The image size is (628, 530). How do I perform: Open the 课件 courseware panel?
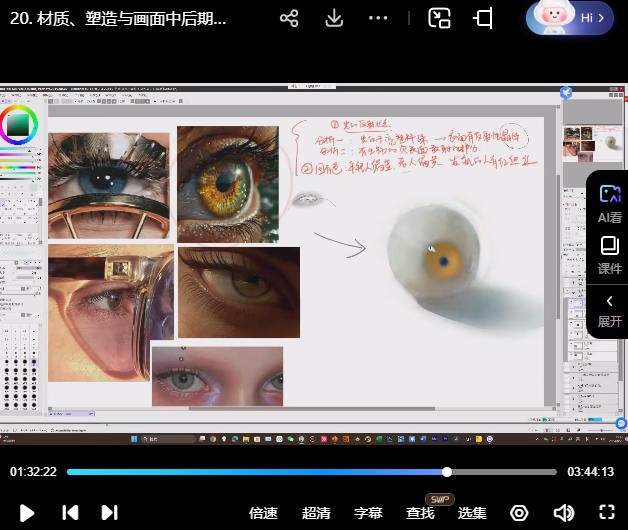609,255
